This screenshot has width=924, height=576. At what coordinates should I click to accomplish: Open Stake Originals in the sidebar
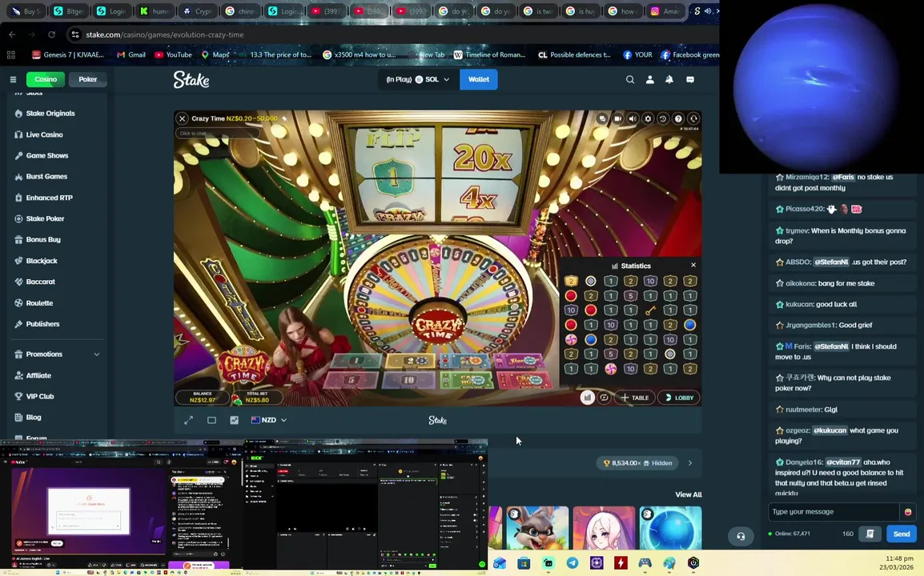tap(50, 113)
